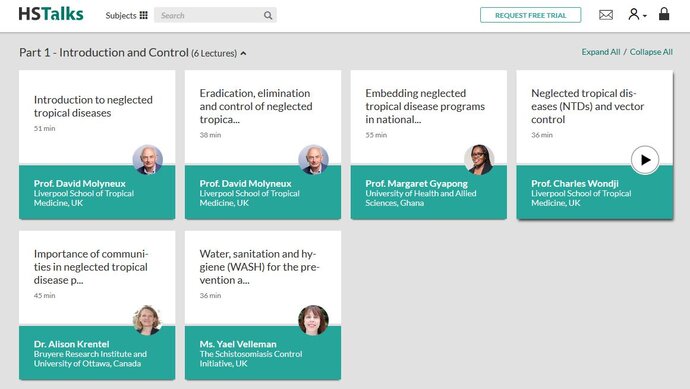This screenshot has height=389, width=690.
Task: Click Ms. Yael Velleman's portrait photo
Action: (313, 320)
